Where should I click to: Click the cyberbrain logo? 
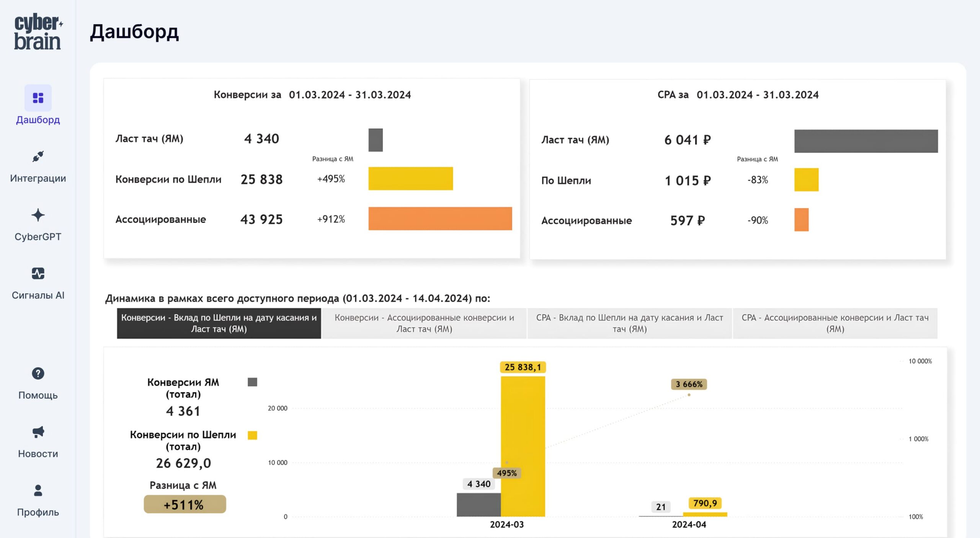click(38, 32)
